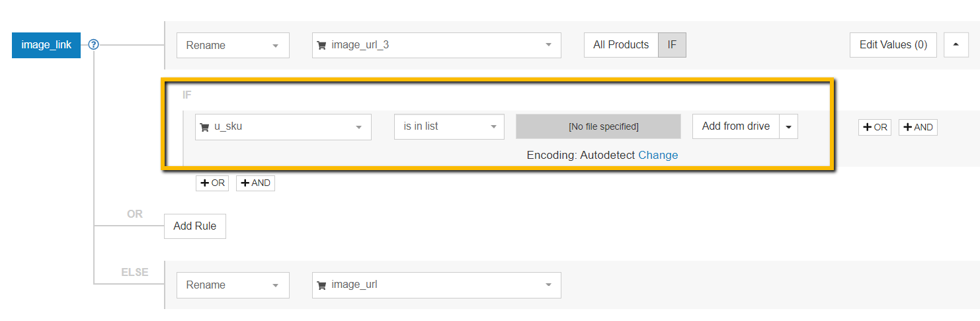The width and height of the screenshot is (980, 321).
Task: Click the Add Rule button
Action: click(x=195, y=226)
